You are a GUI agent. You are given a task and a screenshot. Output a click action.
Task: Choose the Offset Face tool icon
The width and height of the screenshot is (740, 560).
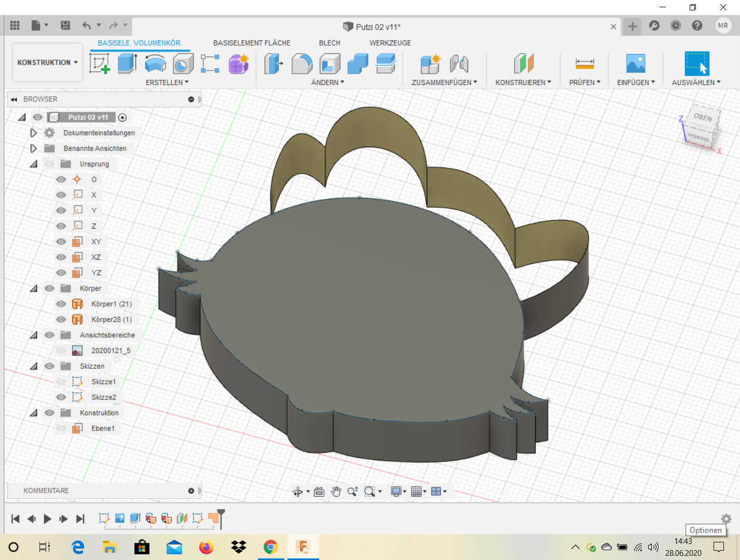tap(386, 64)
